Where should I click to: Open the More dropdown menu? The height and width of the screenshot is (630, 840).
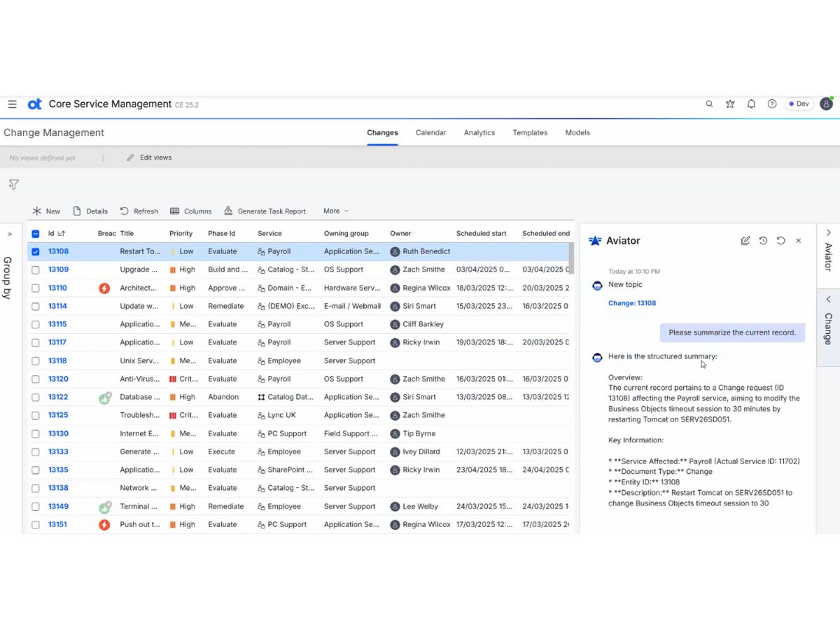click(x=335, y=211)
